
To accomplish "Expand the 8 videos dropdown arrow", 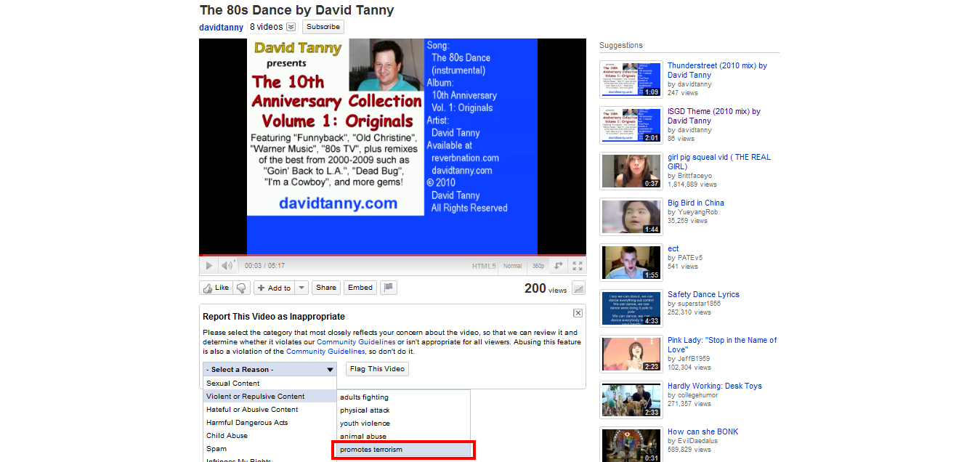I will (x=291, y=27).
